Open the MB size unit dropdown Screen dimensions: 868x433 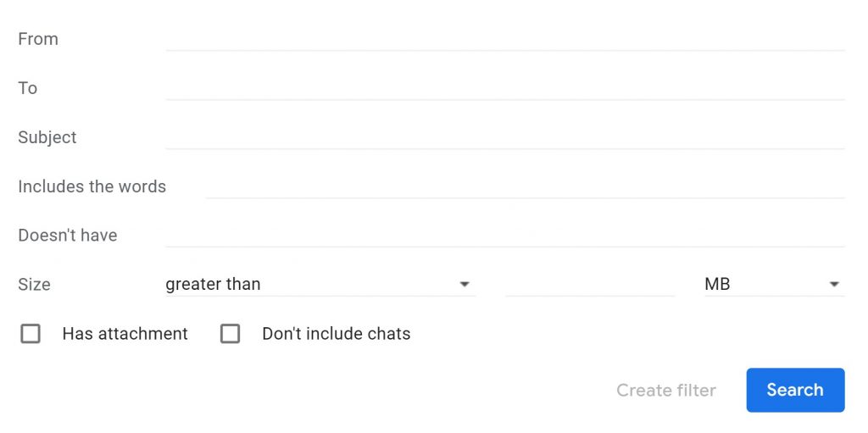point(775,285)
